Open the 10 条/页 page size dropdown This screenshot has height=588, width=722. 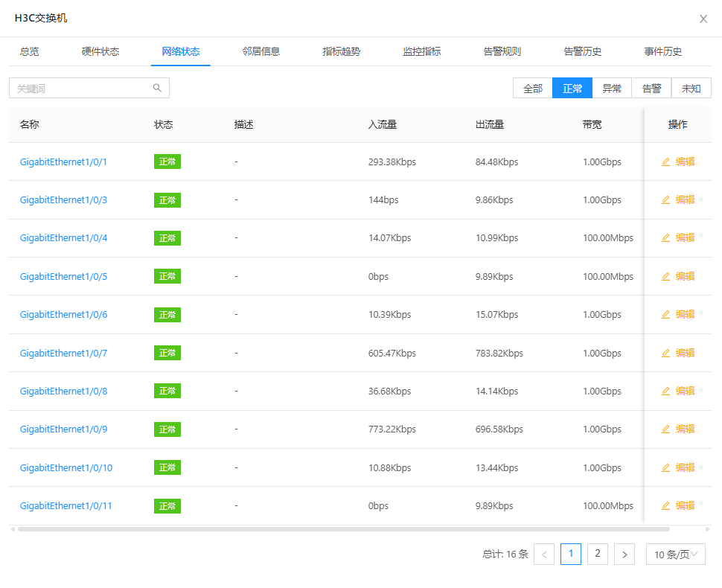tap(675, 555)
